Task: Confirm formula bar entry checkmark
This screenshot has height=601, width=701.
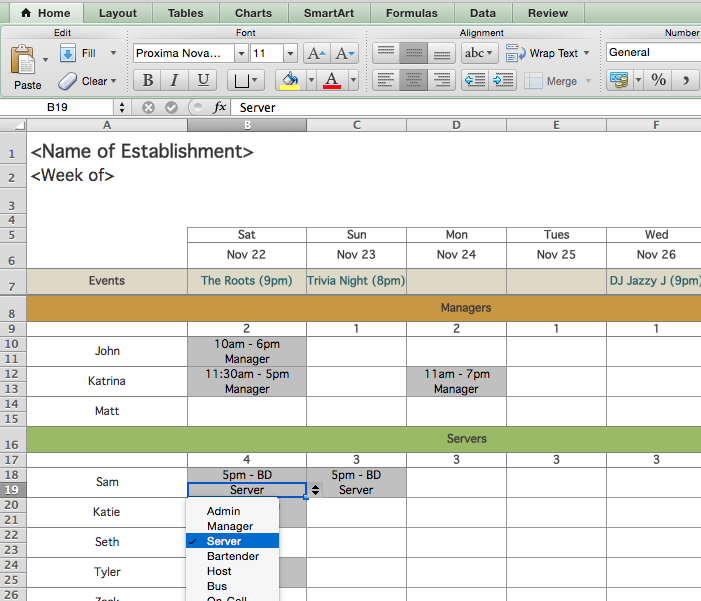Action: pos(171,107)
